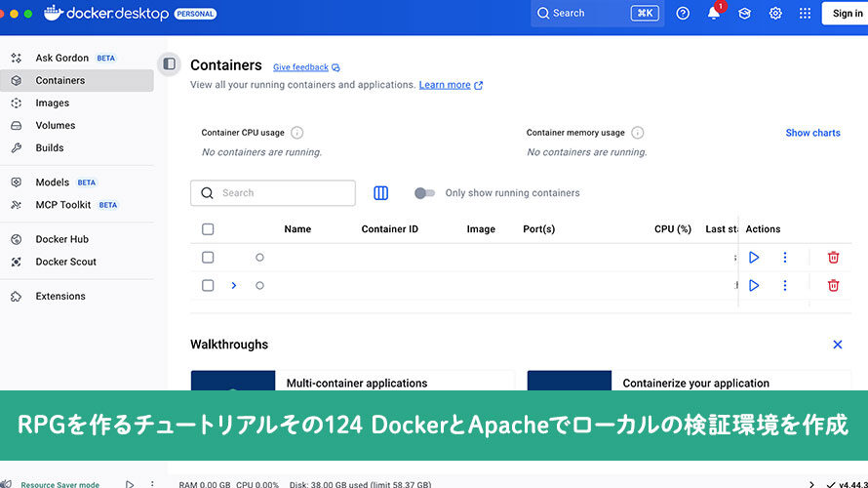Check the second container row checkbox
The width and height of the screenshot is (868, 488).
(x=208, y=286)
